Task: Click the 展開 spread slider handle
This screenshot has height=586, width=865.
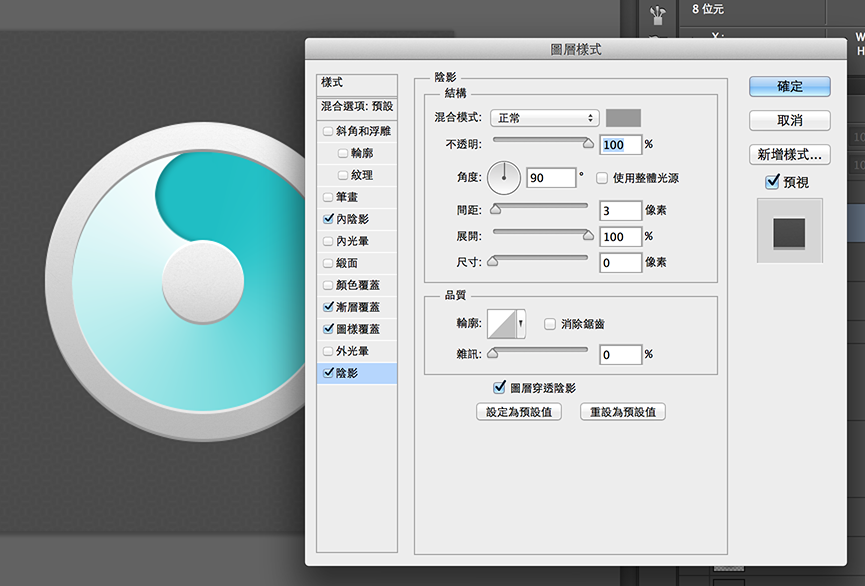Action: (588, 235)
